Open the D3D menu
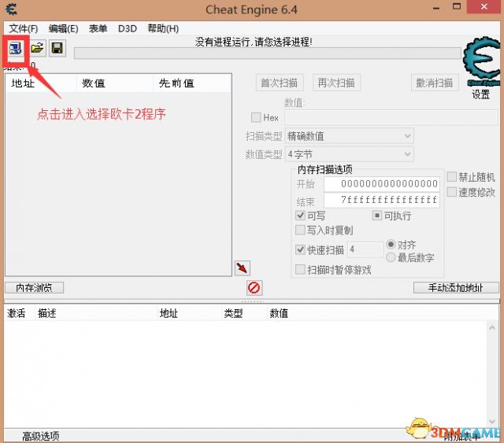Image resolution: width=504 pixels, height=443 pixels. point(128,28)
